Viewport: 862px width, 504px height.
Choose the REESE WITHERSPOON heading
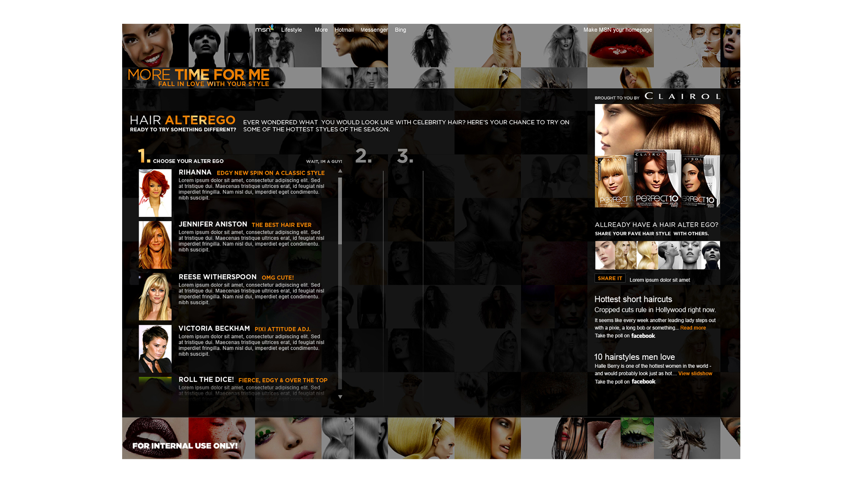click(x=217, y=277)
